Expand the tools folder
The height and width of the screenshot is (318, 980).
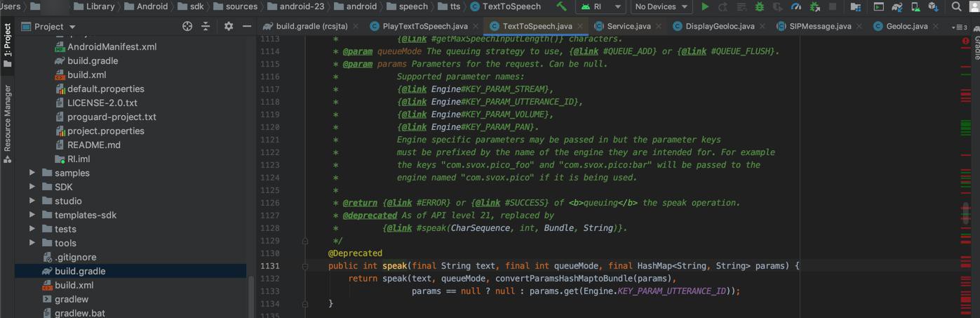[x=32, y=243]
